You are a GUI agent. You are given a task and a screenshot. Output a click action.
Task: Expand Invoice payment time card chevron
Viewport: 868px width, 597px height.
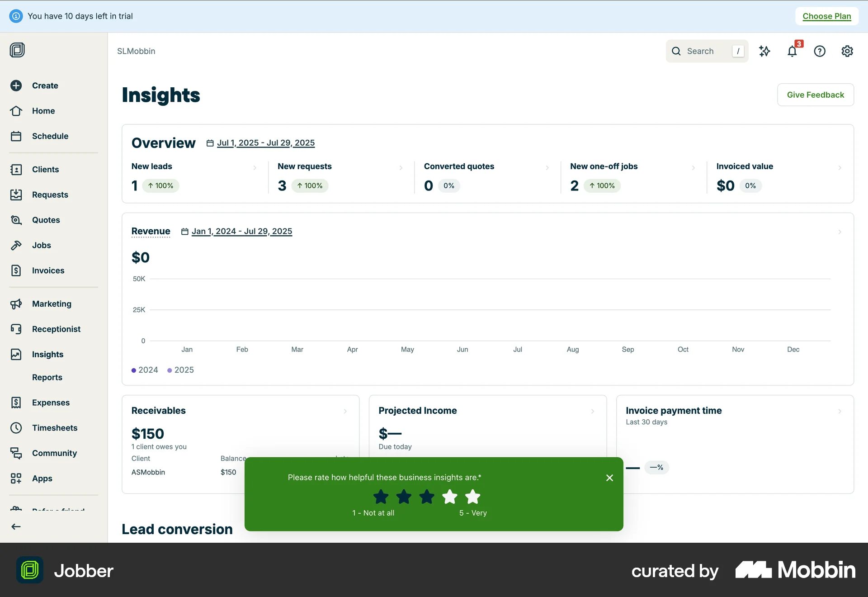(840, 411)
